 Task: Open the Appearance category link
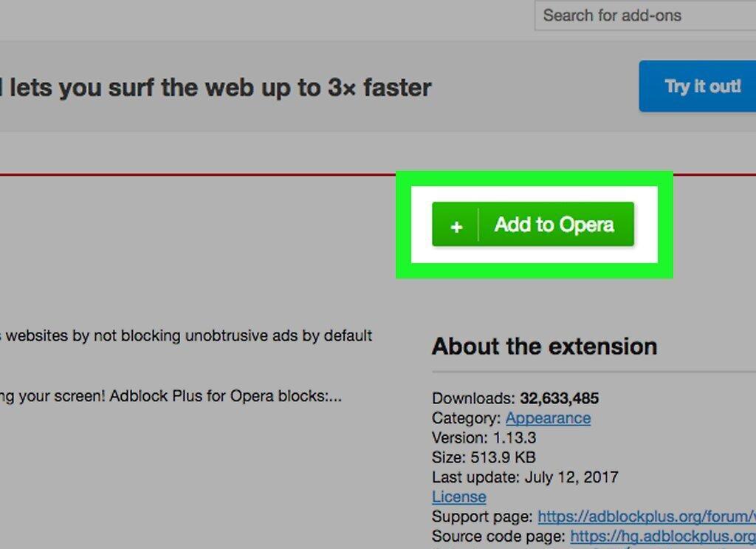pos(548,417)
